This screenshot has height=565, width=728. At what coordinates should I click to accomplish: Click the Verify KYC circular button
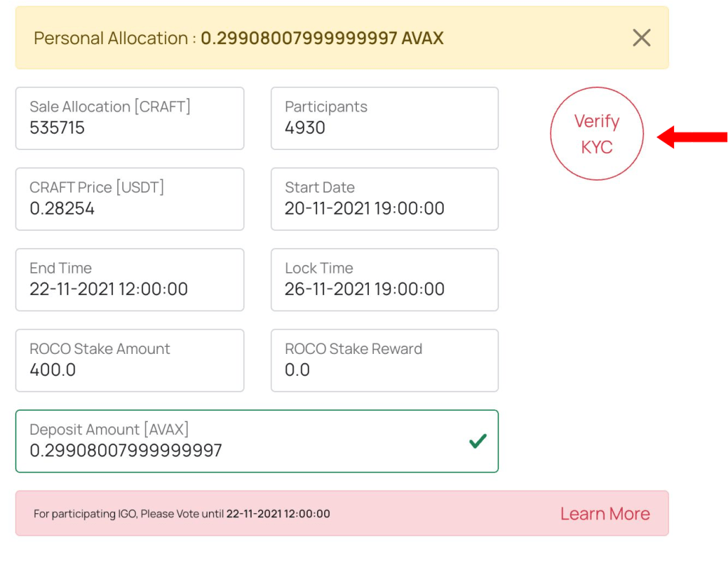click(596, 134)
